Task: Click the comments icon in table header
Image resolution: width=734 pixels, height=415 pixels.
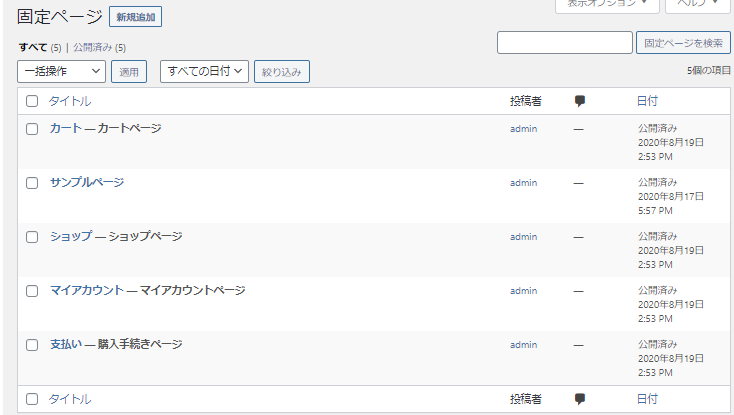Action: coord(580,101)
